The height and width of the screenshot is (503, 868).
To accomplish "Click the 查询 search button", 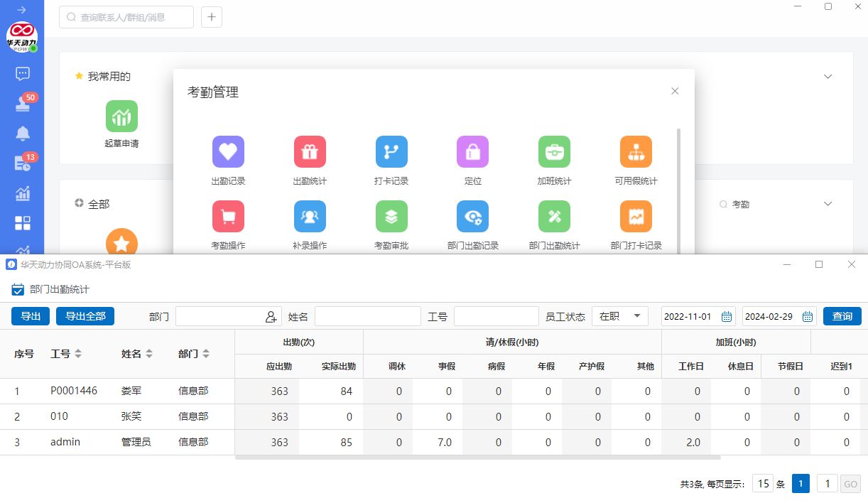I will coord(842,316).
